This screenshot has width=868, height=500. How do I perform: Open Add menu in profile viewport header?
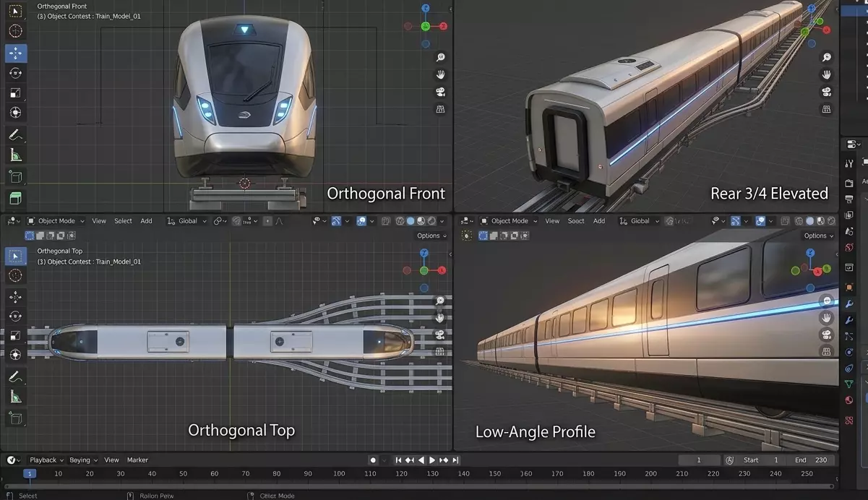point(599,221)
